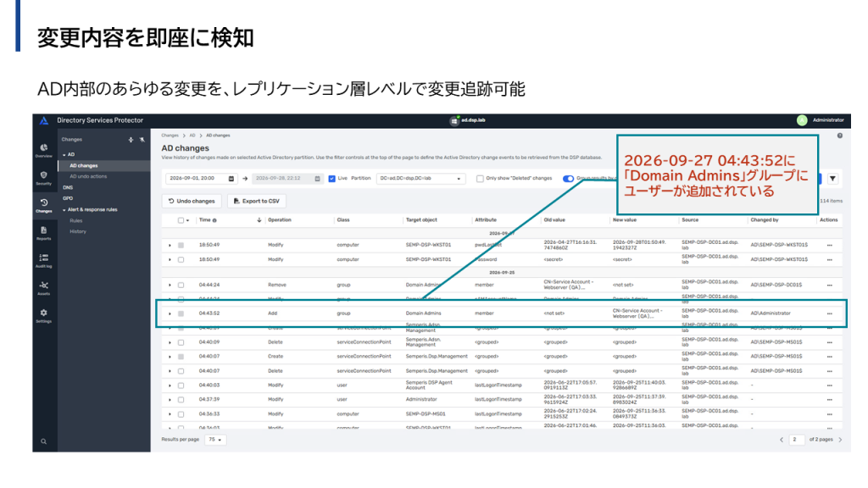
Task: Expand the 04:40:07 Create row
Action: pyautogui.click(x=170, y=357)
